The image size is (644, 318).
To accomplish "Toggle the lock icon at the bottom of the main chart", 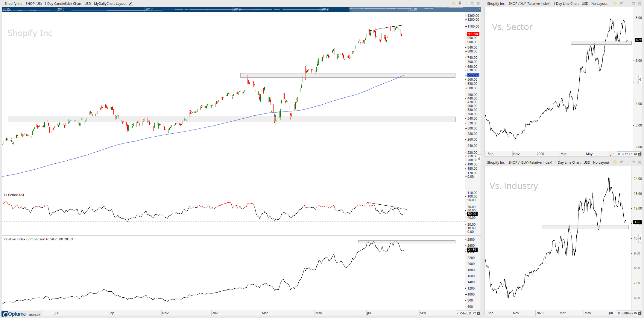I will tap(478, 313).
